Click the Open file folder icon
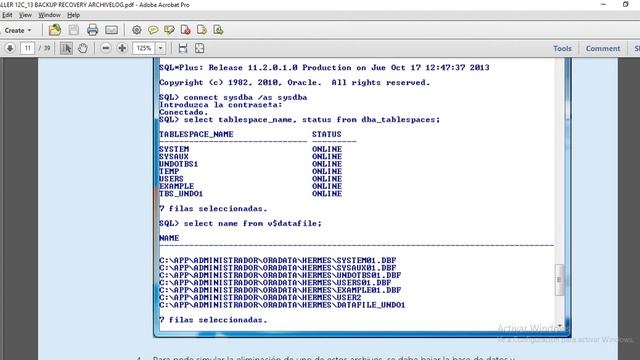 pyautogui.click(x=55, y=30)
